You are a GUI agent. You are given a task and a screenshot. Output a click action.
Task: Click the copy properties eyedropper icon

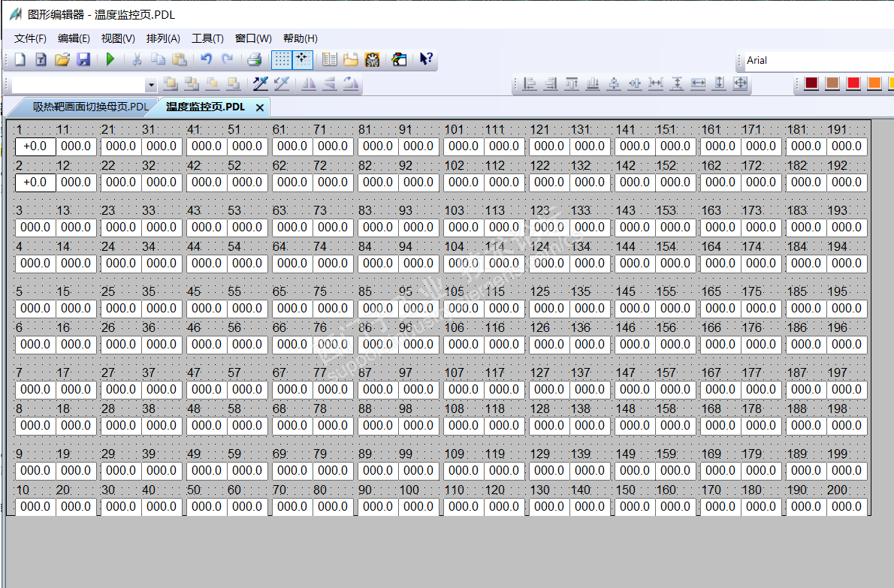(261, 84)
